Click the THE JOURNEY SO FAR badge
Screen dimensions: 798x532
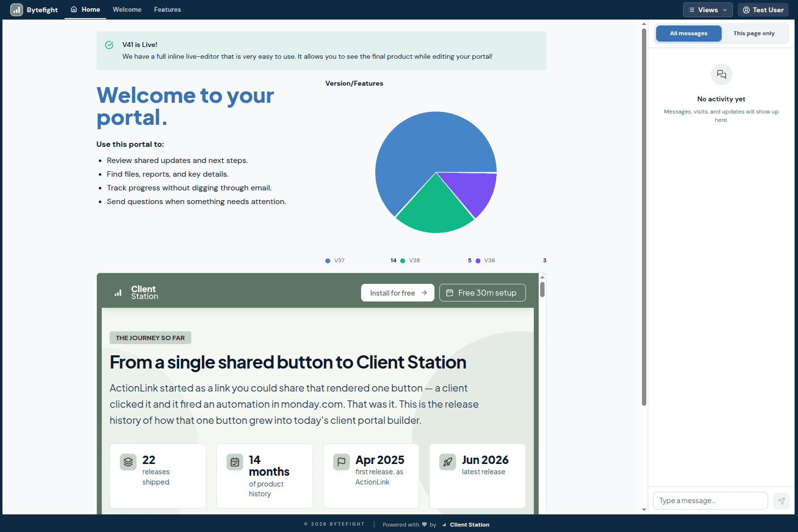pyautogui.click(x=150, y=338)
